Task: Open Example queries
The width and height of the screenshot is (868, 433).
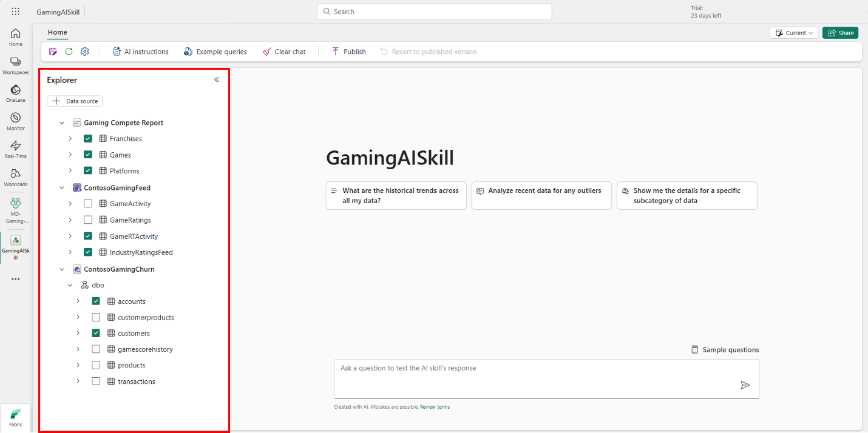Action: pos(215,52)
